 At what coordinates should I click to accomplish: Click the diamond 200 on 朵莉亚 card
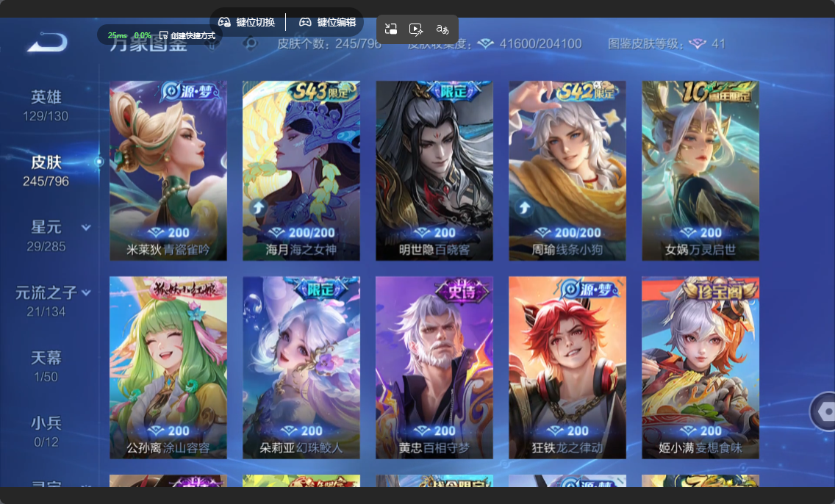pos(301,431)
